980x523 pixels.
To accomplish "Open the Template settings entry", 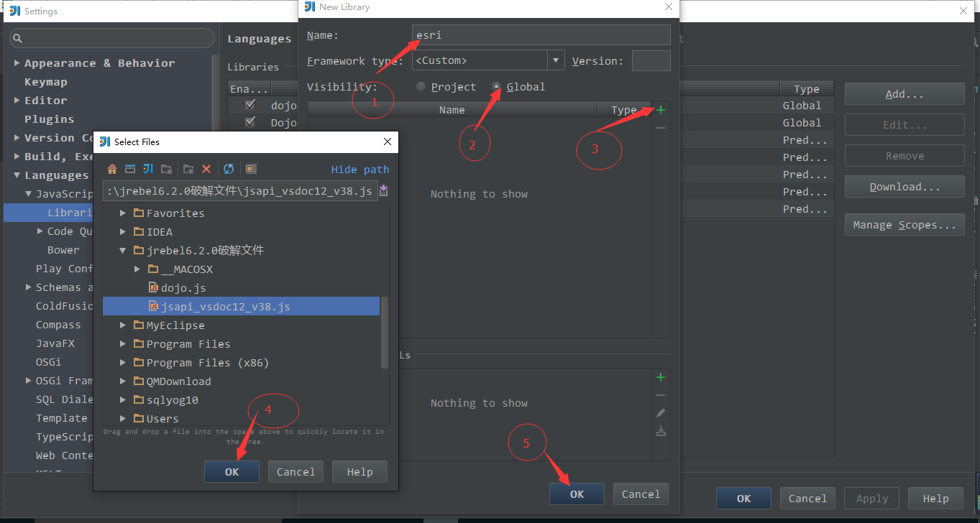I will 62,418.
